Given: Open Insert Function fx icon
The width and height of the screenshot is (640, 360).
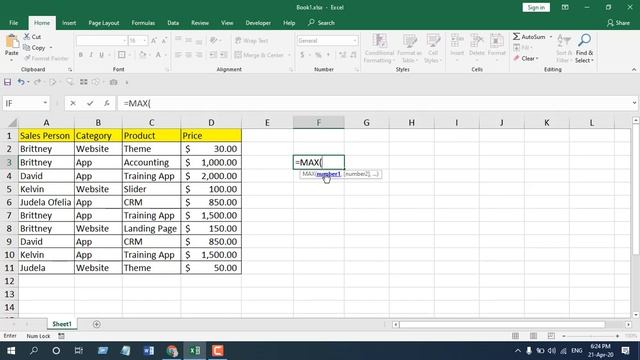Looking at the screenshot, I should click(107, 103).
